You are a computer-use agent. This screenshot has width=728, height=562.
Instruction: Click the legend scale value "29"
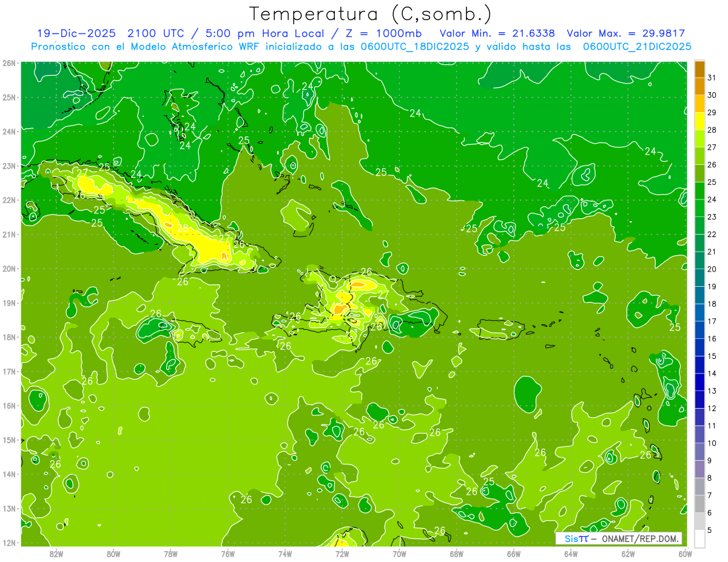712,113
